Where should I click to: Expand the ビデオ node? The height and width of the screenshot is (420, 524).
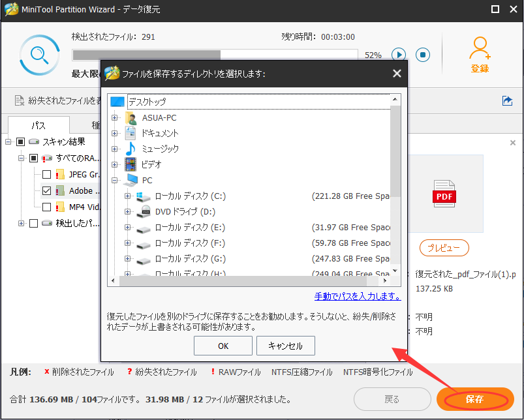pos(115,164)
